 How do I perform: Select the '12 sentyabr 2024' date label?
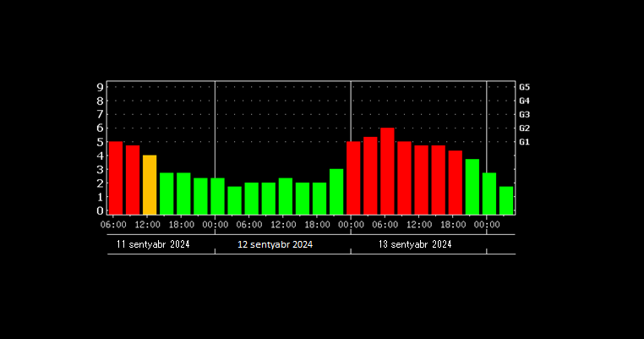point(276,244)
